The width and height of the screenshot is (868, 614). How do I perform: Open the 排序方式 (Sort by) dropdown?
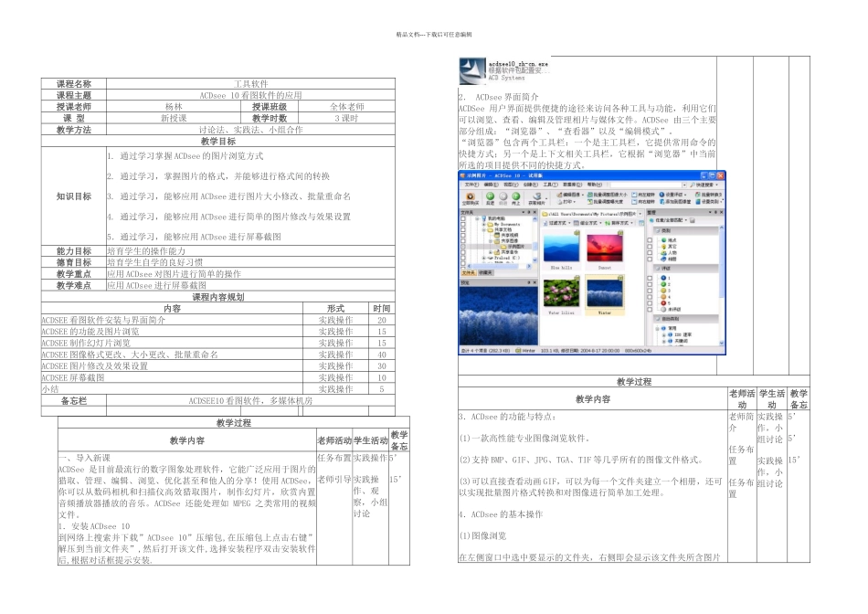[619, 223]
